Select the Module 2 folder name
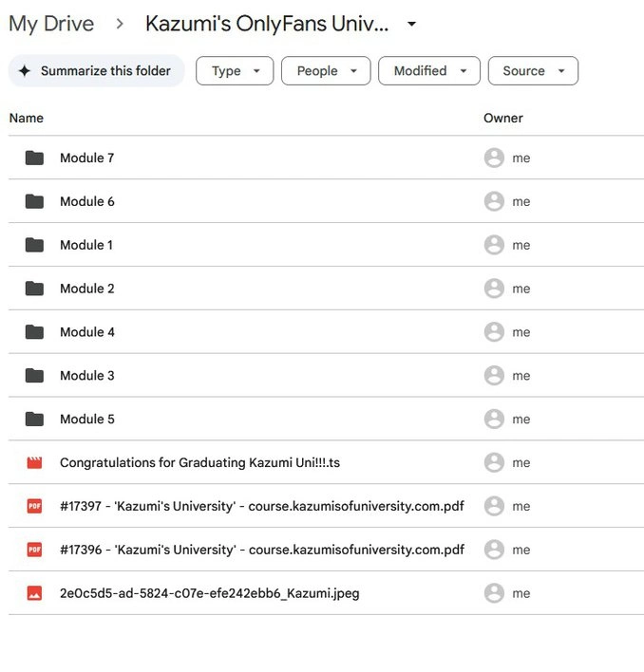Viewport: 644px width, 672px height. pyautogui.click(x=87, y=289)
